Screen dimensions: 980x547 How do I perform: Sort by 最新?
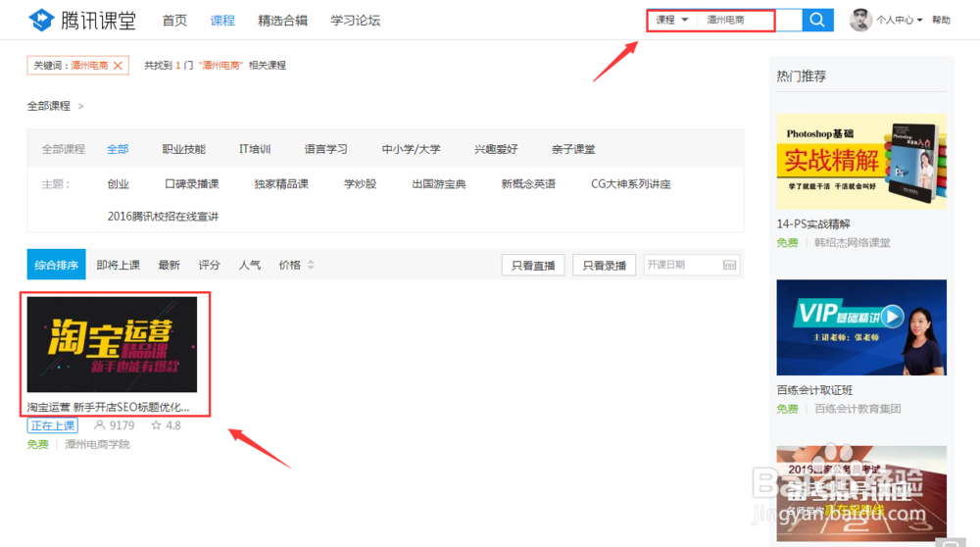tap(169, 265)
